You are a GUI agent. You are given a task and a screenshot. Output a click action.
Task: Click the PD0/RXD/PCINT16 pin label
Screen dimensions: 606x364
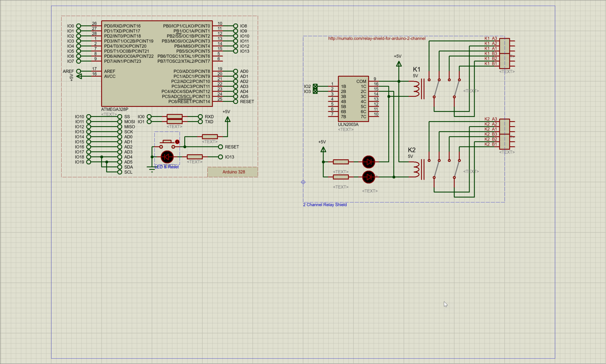tap(122, 26)
